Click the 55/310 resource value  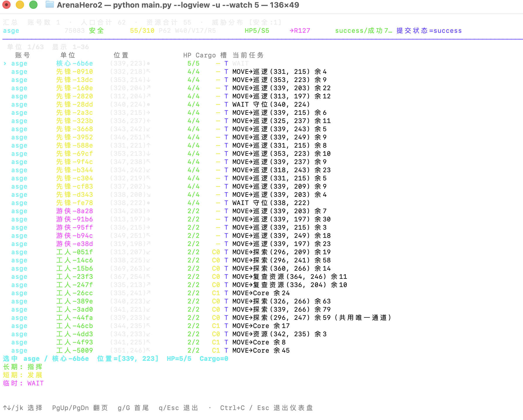[142, 30]
